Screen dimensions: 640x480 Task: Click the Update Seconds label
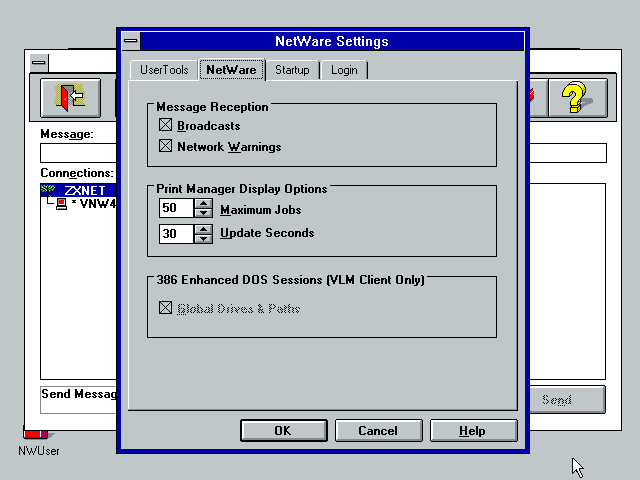[267, 233]
